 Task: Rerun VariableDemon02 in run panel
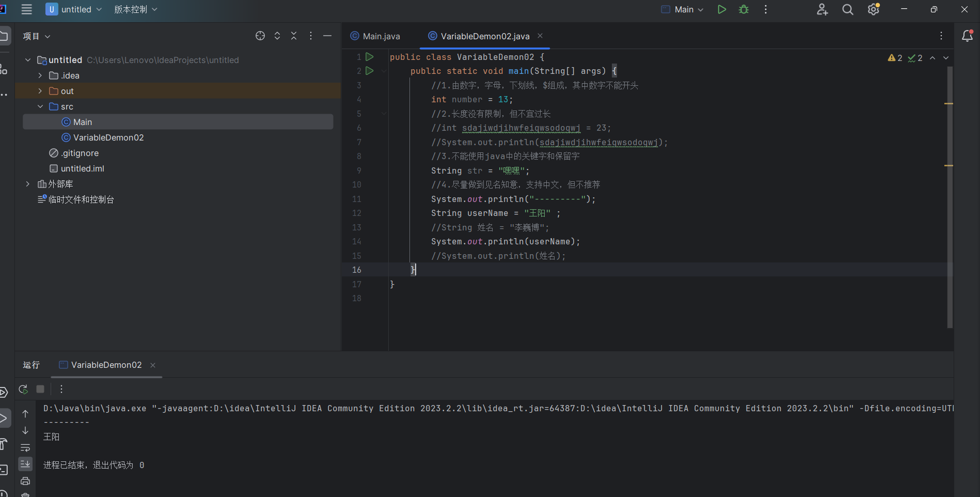23,389
